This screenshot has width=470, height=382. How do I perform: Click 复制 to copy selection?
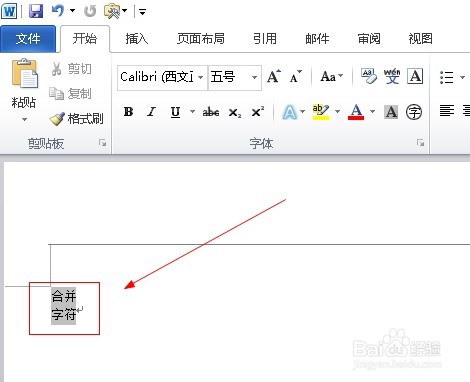pos(70,94)
